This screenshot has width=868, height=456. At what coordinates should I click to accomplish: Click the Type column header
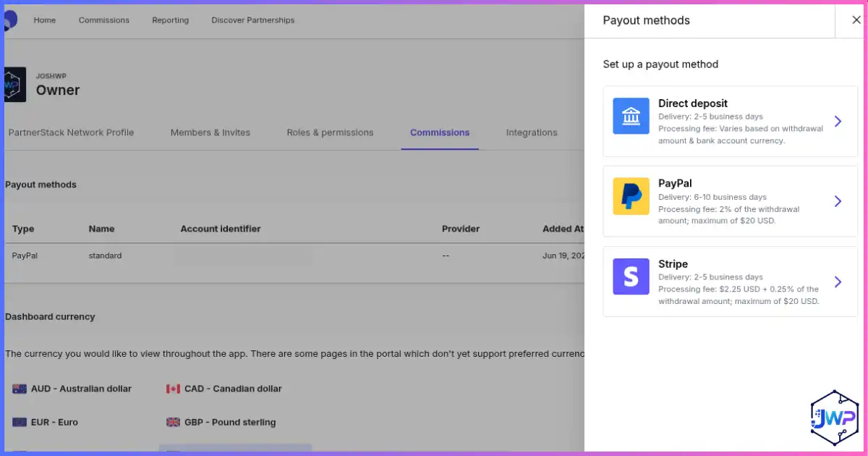click(x=23, y=229)
